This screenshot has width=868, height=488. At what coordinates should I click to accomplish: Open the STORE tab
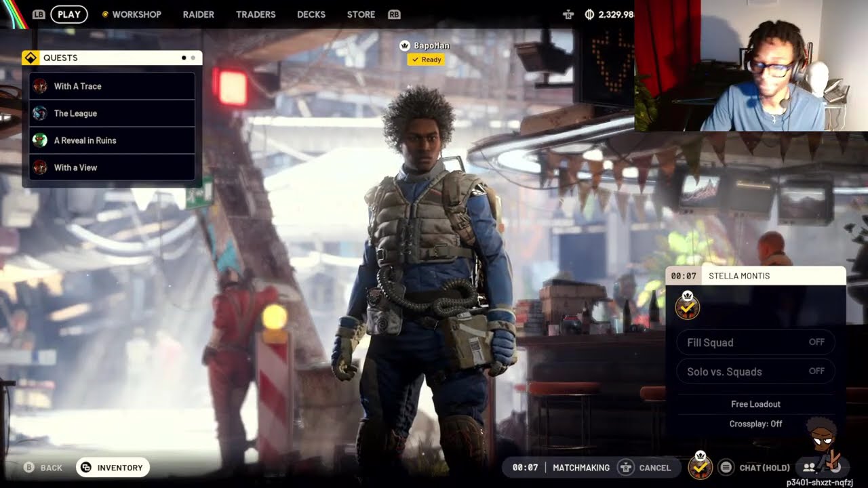361,14
